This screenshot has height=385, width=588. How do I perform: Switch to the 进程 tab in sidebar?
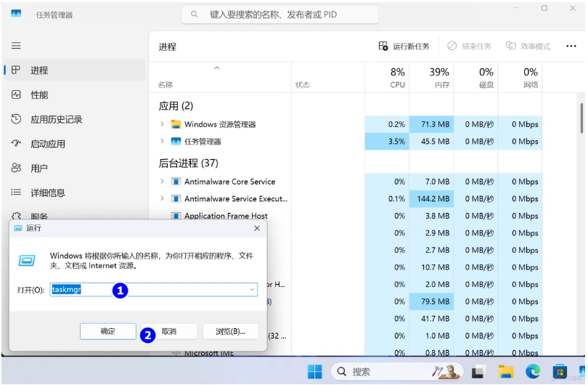tap(74, 70)
